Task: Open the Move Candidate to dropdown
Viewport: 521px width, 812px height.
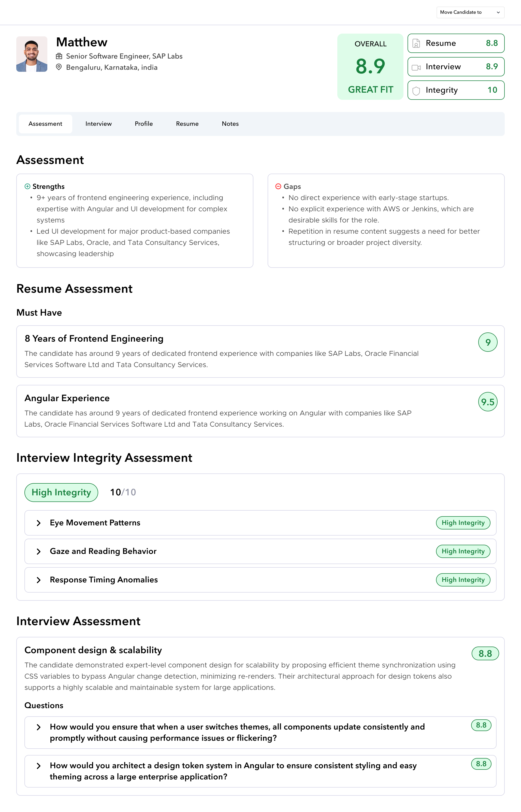Action: click(x=470, y=12)
